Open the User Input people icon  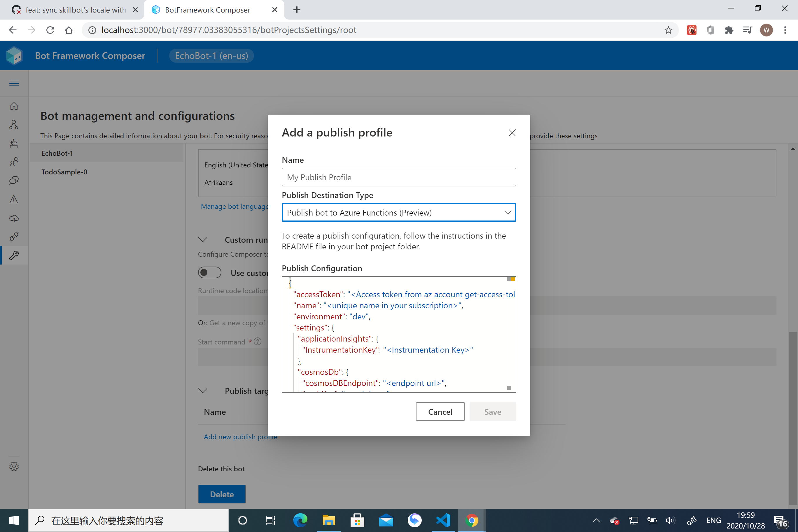point(14,162)
